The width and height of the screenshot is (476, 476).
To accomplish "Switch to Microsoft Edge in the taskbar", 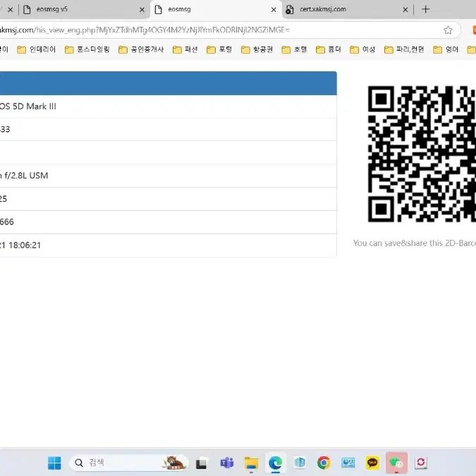I will (x=275, y=463).
